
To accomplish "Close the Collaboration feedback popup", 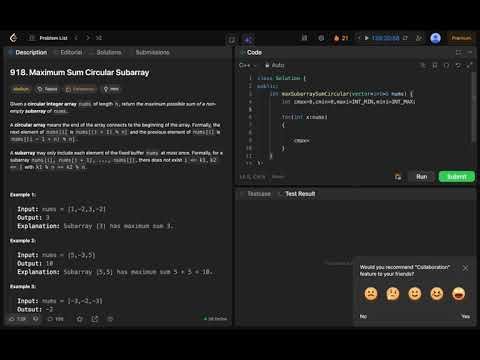I will tap(466, 268).
